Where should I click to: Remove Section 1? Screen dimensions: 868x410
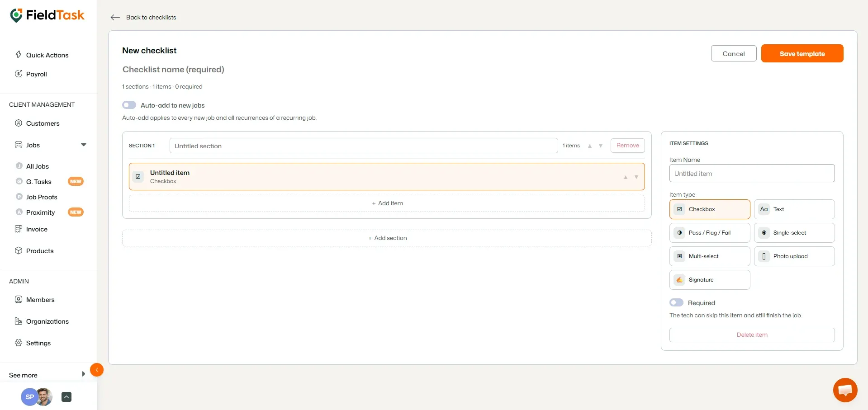point(627,145)
